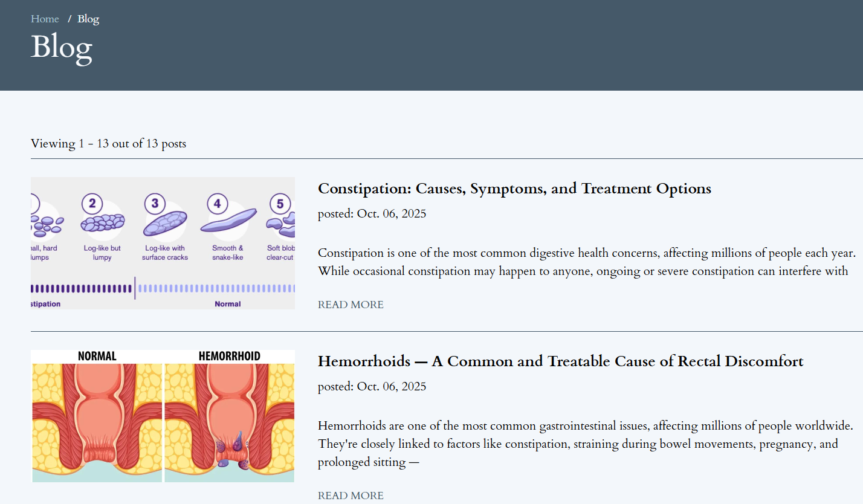Click the Constipation post's posted date
Screen dimensions: 863x504
[372, 213]
